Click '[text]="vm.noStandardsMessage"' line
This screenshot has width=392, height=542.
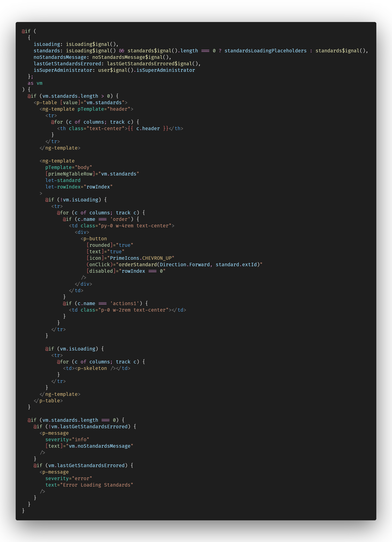coord(89,446)
